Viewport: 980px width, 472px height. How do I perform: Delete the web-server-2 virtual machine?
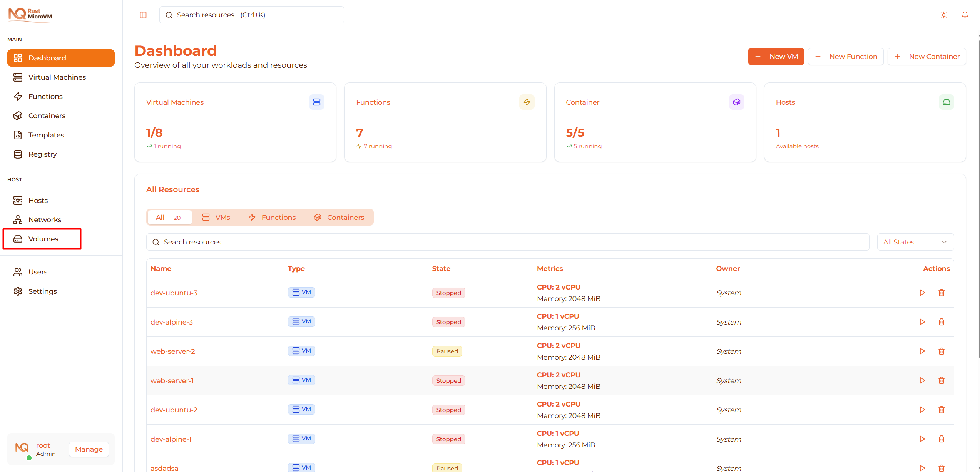[x=942, y=351]
